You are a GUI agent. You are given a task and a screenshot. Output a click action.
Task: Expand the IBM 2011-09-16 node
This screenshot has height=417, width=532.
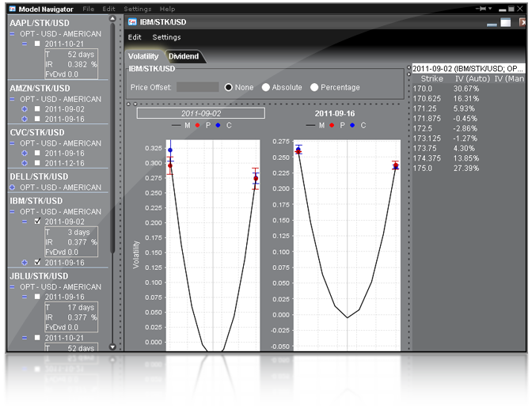coord(25,262)
